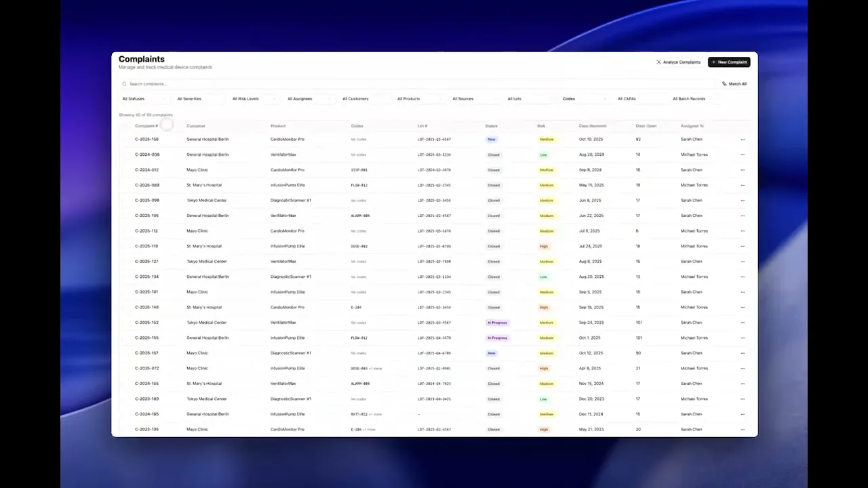Click Tokyo Medical Center in row C-2025-098

tap(207, 201)
